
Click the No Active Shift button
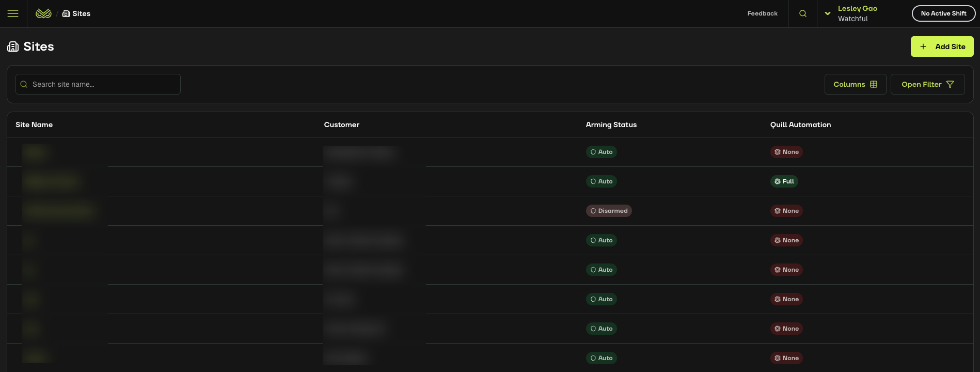pos(943,13)
